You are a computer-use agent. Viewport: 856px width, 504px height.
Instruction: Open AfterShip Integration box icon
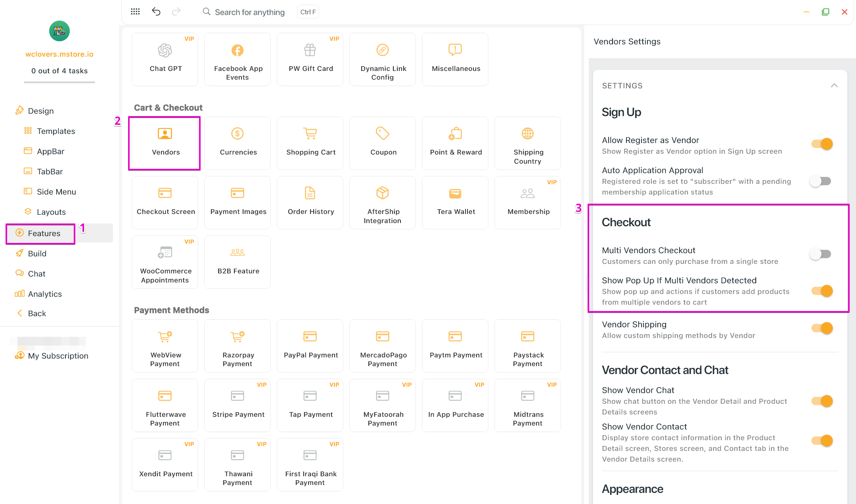tap(382, 193)
